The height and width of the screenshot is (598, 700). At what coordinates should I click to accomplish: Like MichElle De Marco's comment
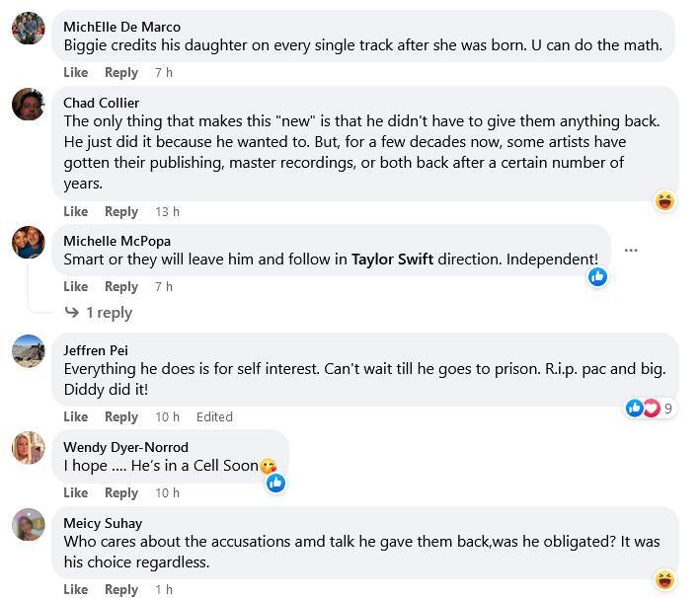76,73
